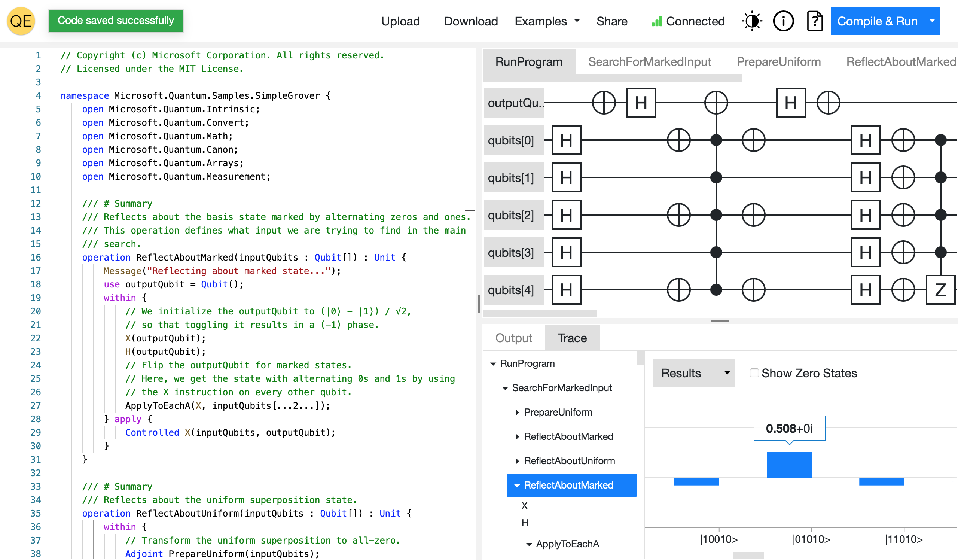Image resolution: width=958 pixels, height=560 pixels.
Task: Enable Show Zero States checkbox
Action: click(x=754, y=373)
